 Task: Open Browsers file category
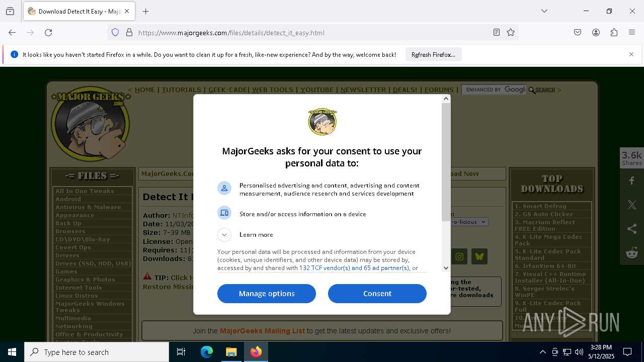click(70, 231)
